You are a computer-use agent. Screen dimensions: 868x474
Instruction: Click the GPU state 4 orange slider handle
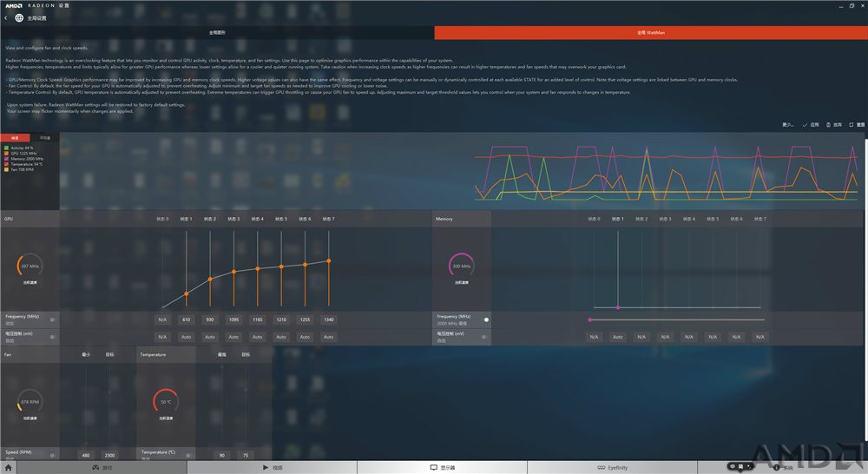258,268
